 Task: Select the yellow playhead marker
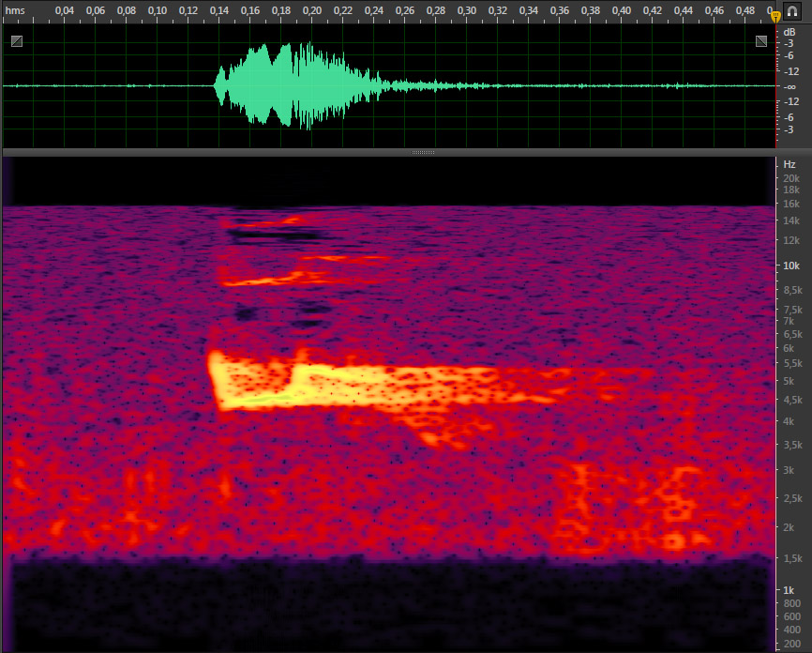(775, 17)
